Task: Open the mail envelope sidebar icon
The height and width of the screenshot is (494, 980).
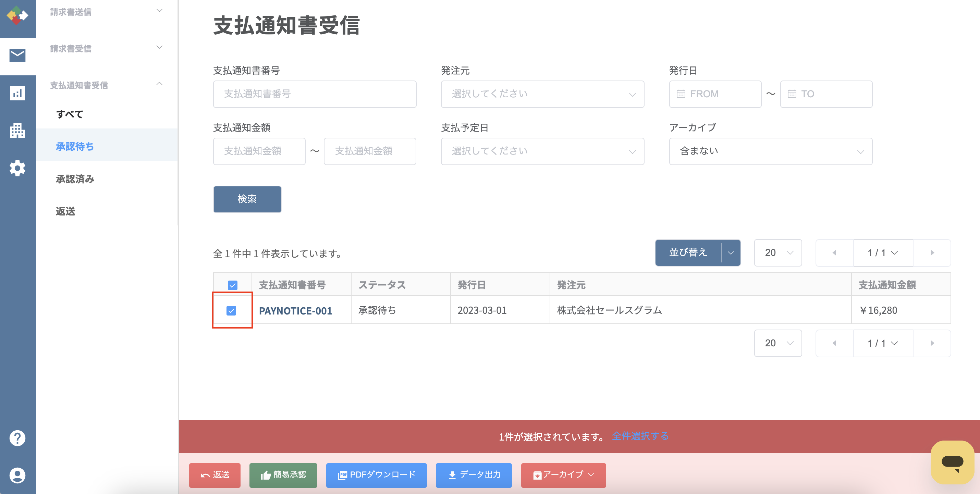Action: [17, 55]
